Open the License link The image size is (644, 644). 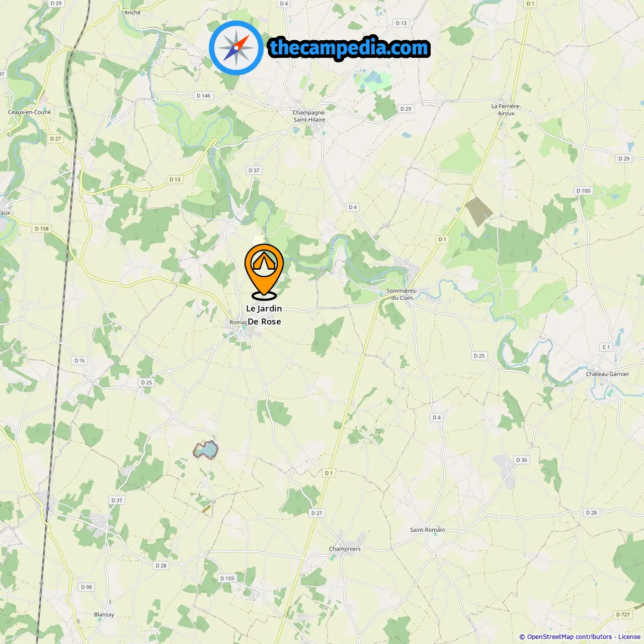pos(629,636)
